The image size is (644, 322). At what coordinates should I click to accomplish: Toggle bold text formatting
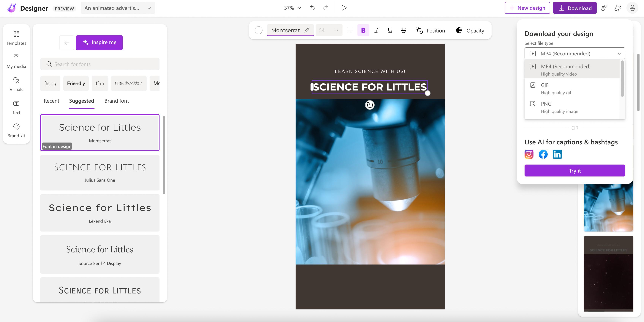(x=363, y=31)
